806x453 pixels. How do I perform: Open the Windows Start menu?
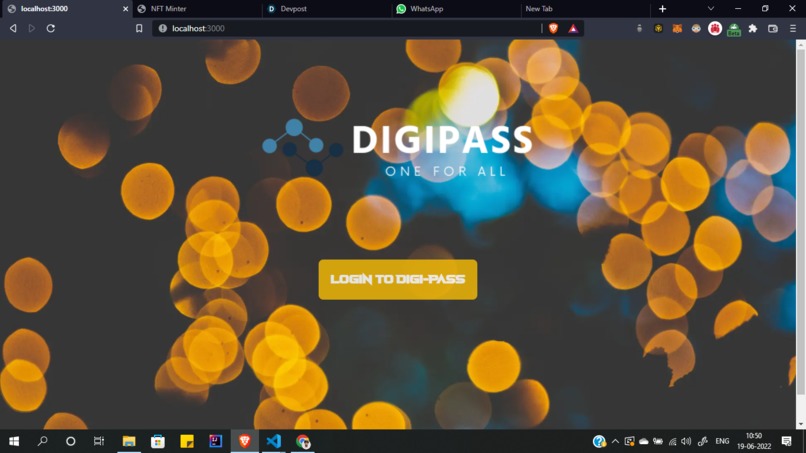pos(14,441)
